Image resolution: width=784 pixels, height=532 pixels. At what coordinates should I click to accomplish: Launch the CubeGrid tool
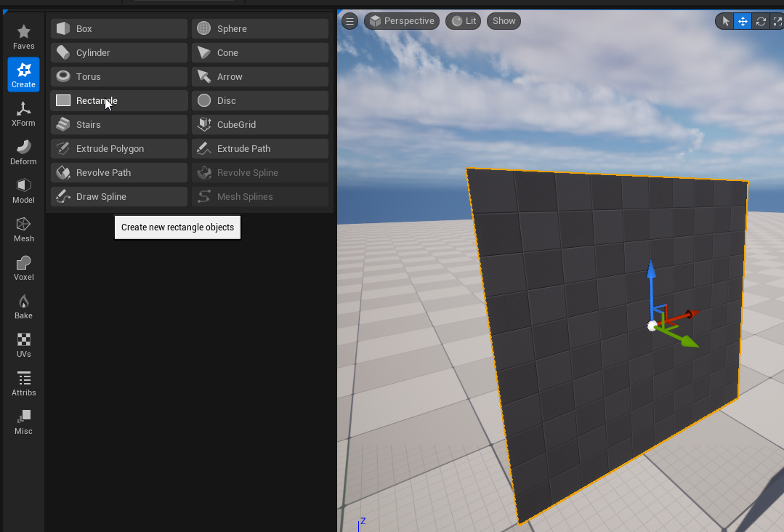(x=260, y=124)
